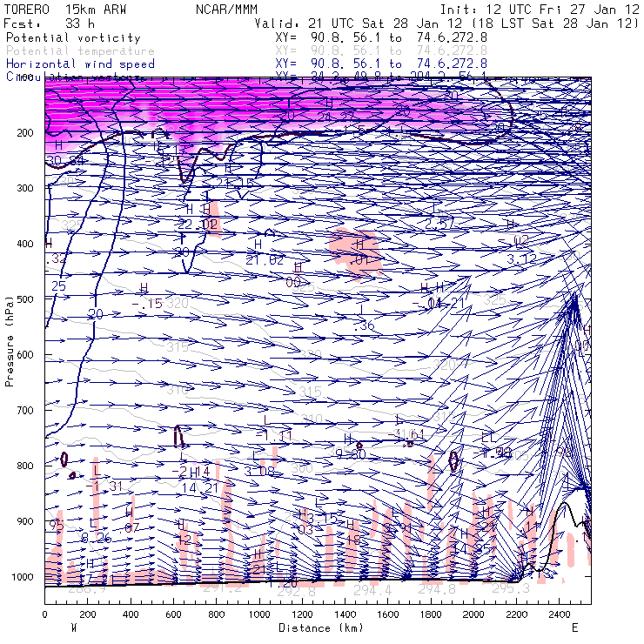Click the 1200 km distance tick label

pos(302,614)
